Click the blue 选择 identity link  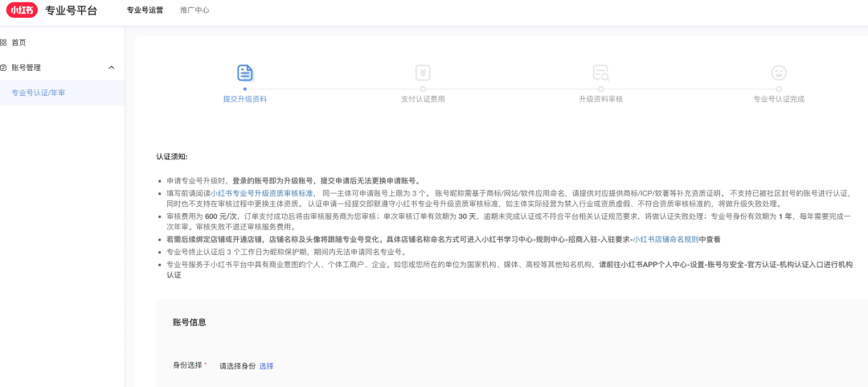click(266, 366)
